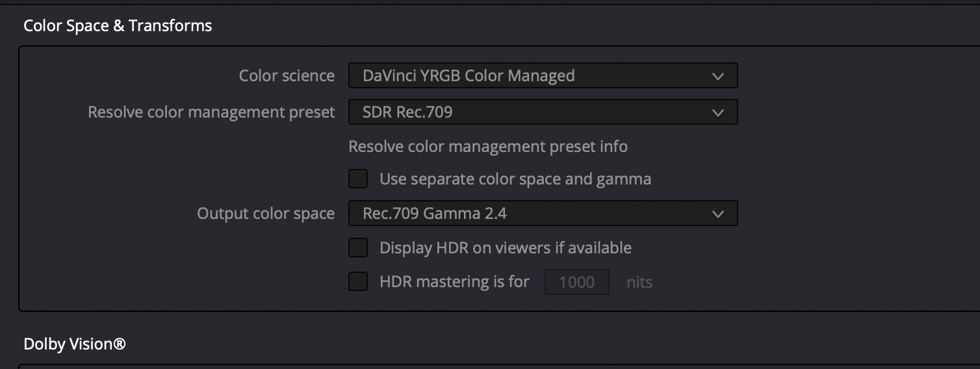Click the nits unit label
Viewport: 980px width, 369px height.
pos(639,283)
